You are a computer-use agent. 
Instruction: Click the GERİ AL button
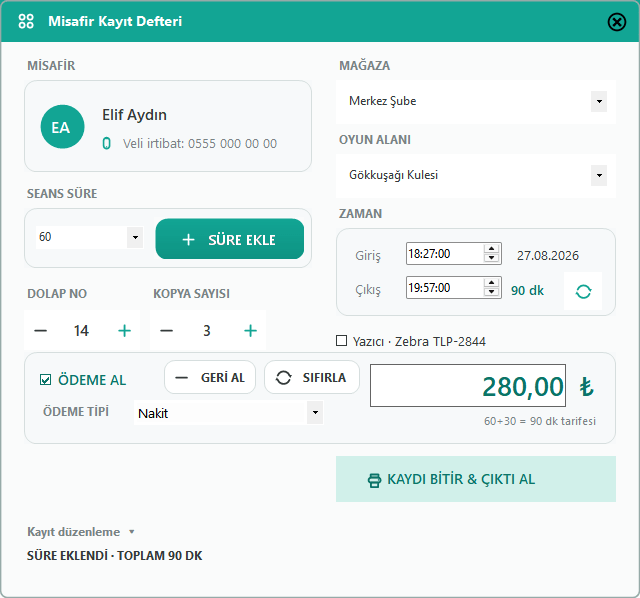pos(210,378)
